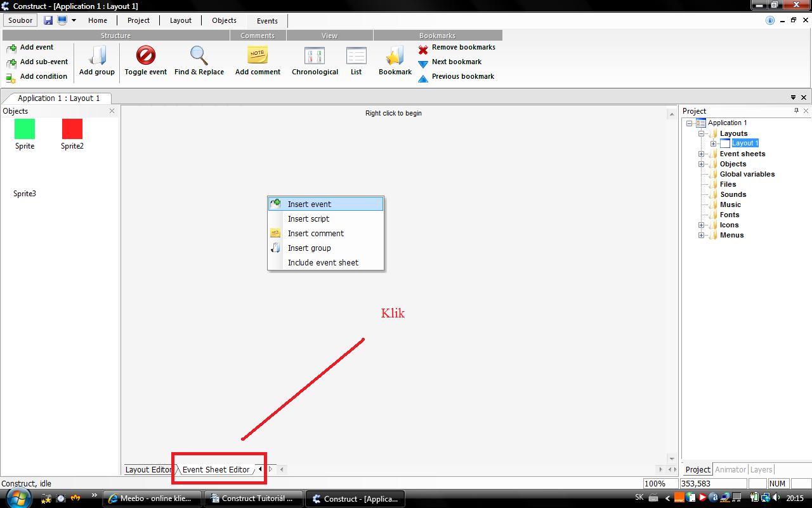Choose Insert script from context menu
812x508 pixels.
click(326, 218)
